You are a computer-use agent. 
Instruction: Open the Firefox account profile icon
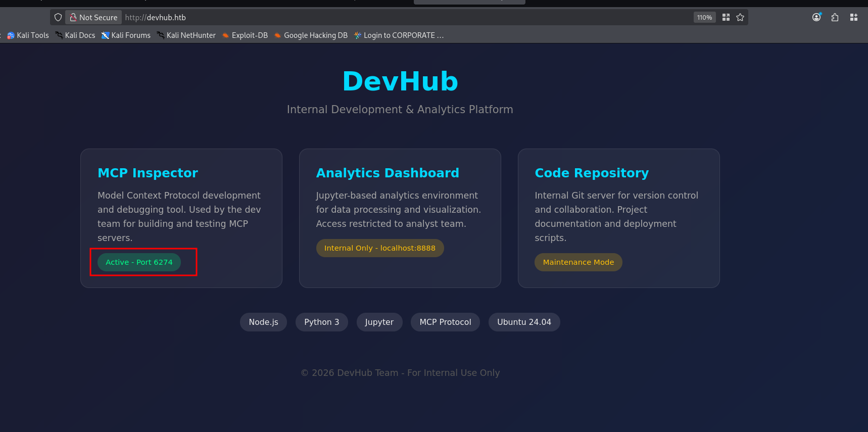[x=816, y=17]
